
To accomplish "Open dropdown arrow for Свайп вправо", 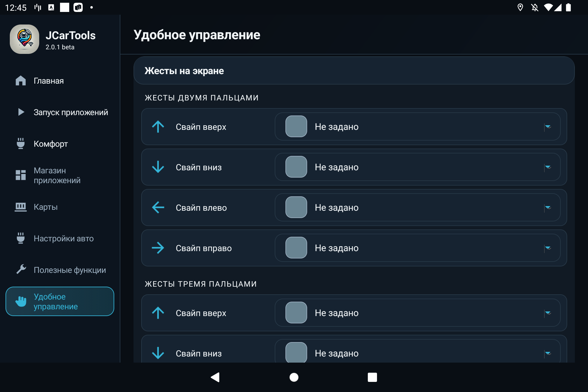I will point(548,248).
